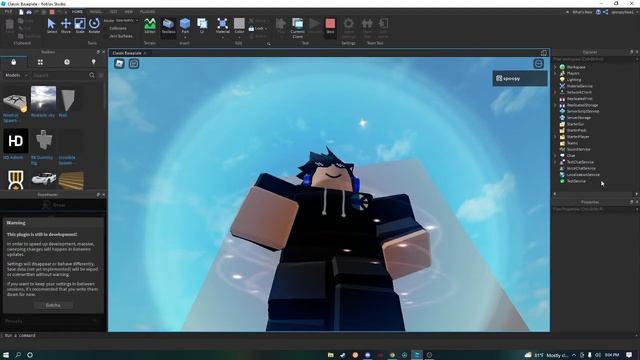Open the Toolbox button in ribbon

[x=168, y=26]
